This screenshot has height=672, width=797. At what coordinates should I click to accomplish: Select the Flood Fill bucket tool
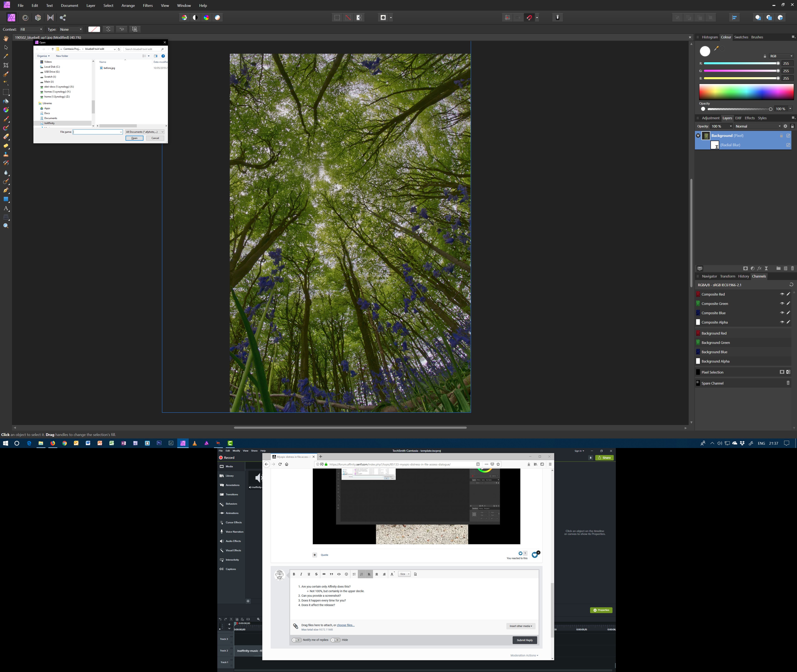pos(6,101)
